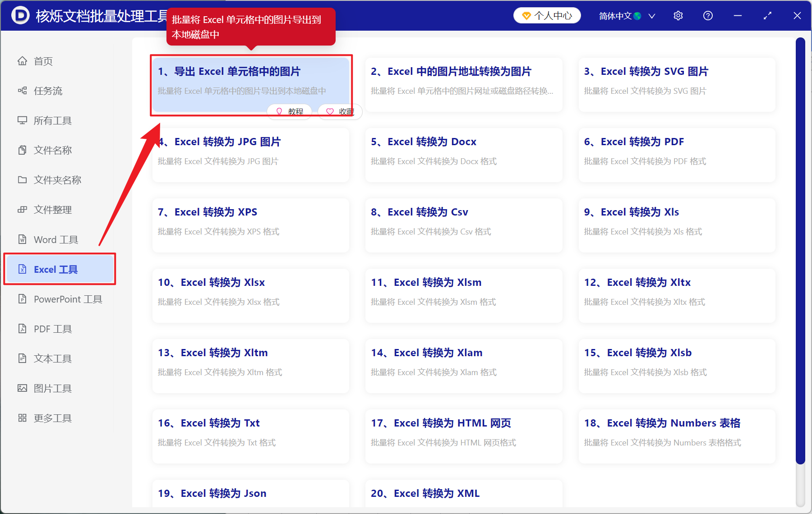812x514 pixels.
Task: Click the help question mark icon
Action: [x=708, y=16]
